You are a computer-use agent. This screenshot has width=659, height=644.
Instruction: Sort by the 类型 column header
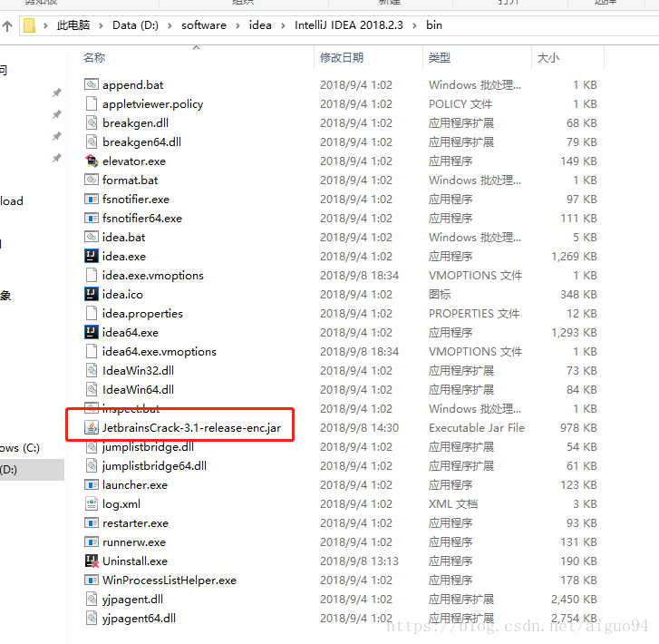[440, 58]
